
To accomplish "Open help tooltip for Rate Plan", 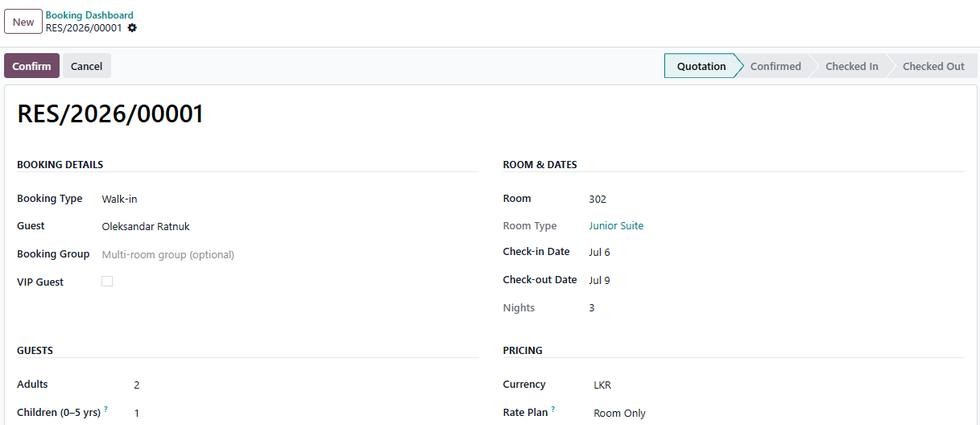I will point(554,409).
